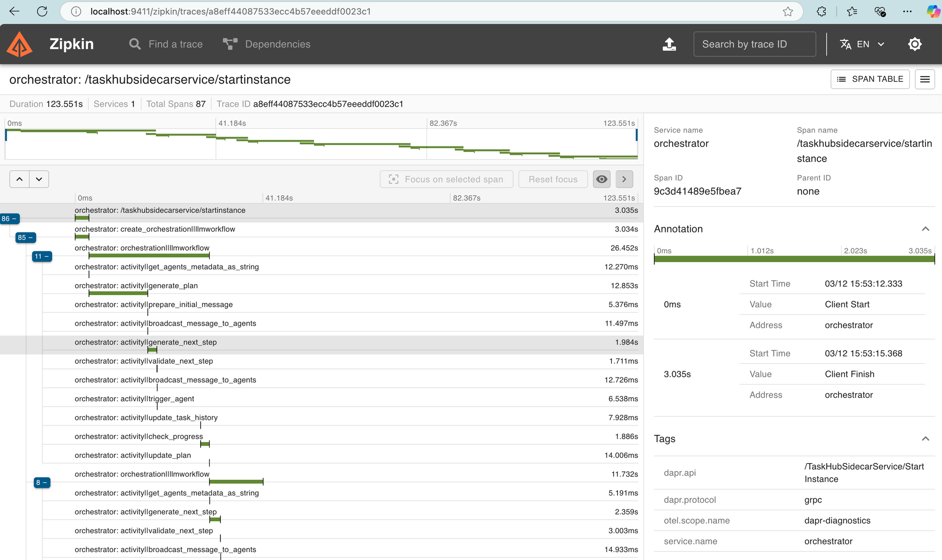
Task: Open the trace menu hamburger icon
Action: (925, 79)
